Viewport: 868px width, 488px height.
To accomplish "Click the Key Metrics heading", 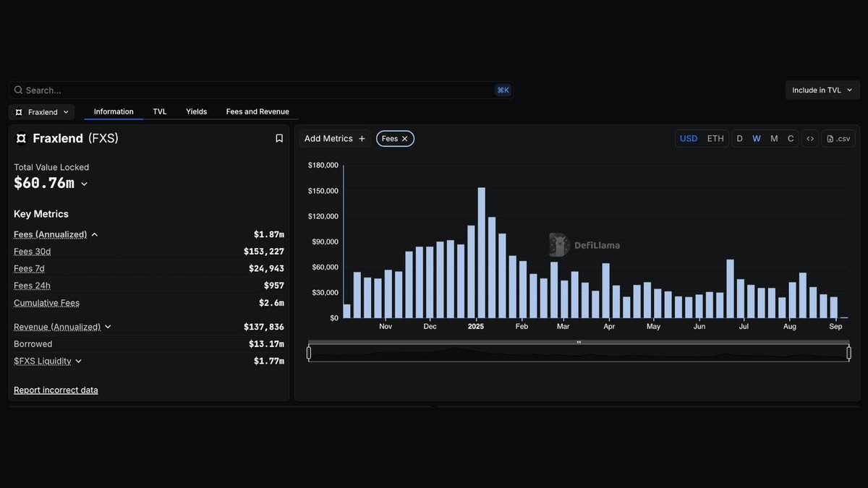I will [41, 214].
